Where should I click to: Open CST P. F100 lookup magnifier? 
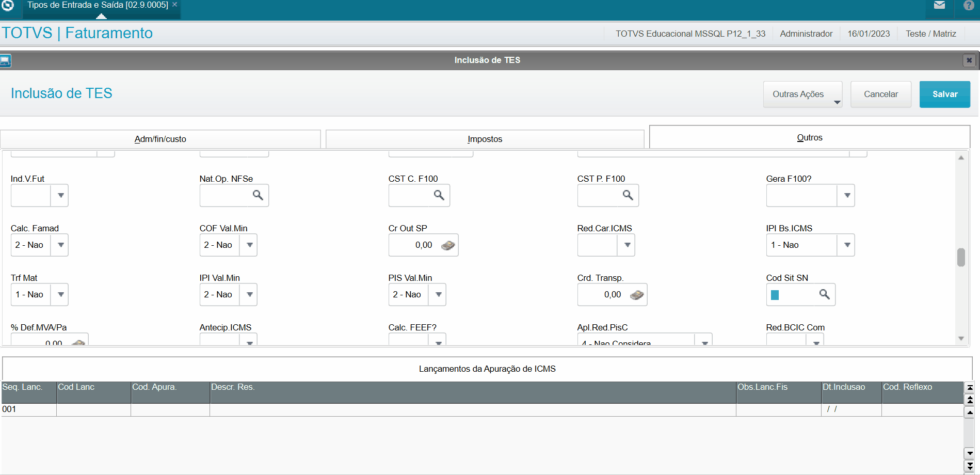628,195
